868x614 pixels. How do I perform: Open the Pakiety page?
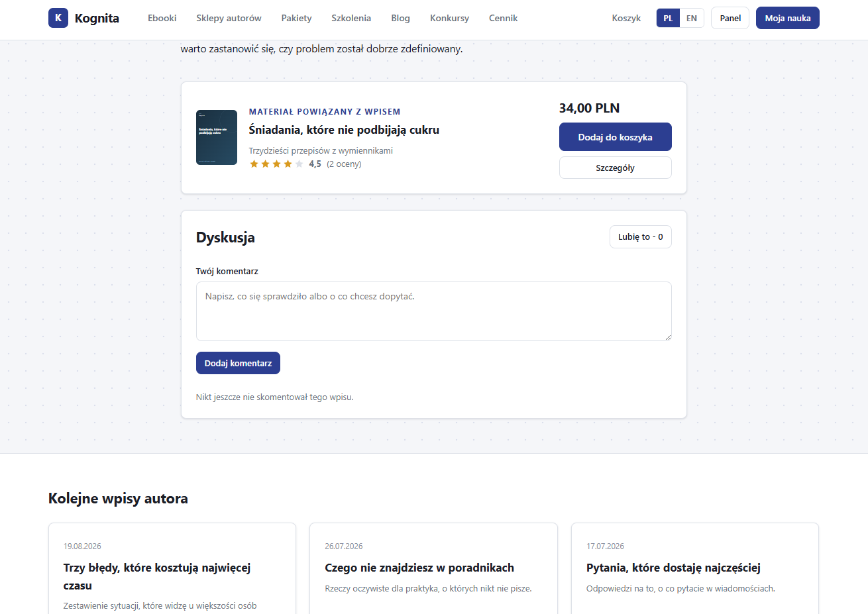pos(296,18)
